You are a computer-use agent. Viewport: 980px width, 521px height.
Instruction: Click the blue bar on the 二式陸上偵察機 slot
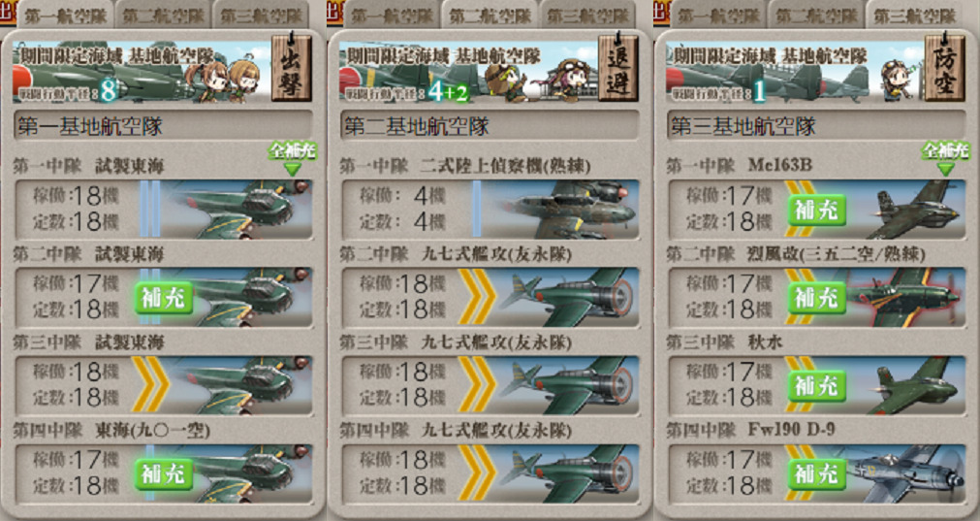[x=477, y=210]
